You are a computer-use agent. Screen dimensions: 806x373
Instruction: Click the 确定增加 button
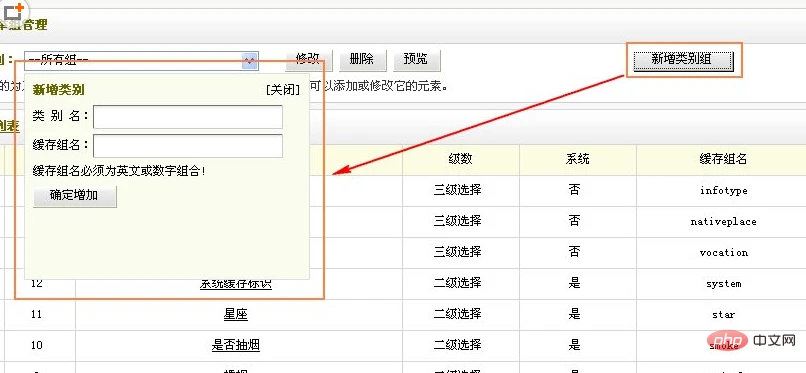point(75,196)
